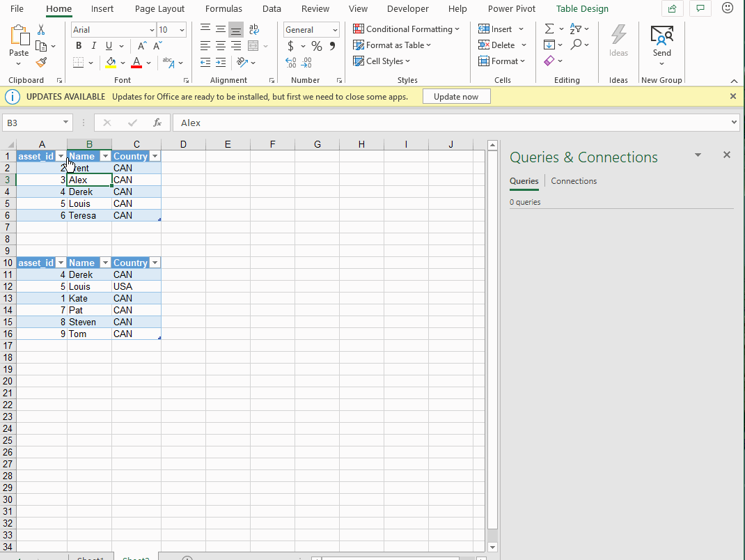Apply Percent Style number format
Viewport: 745px width, 560px height.
click(x=317, y=46)
